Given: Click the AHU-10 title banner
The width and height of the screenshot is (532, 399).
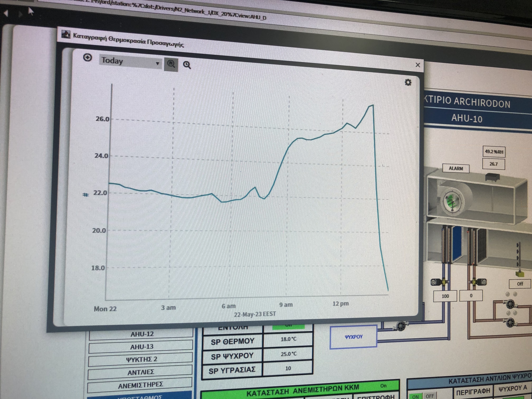Looking at the screenshot, I should (x=467, y=118).
